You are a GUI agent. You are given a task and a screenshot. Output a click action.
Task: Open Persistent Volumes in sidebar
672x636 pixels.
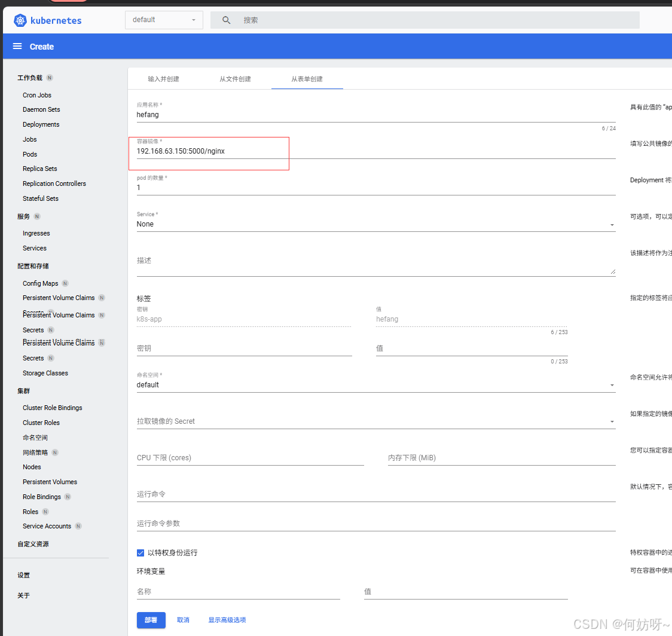click(x=50, y=482)
